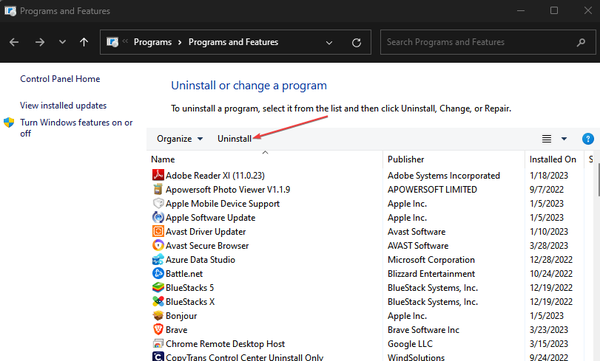The image size is (600, 361).
Task: Open Turn Windows features on or off
Action: [76, 128]
